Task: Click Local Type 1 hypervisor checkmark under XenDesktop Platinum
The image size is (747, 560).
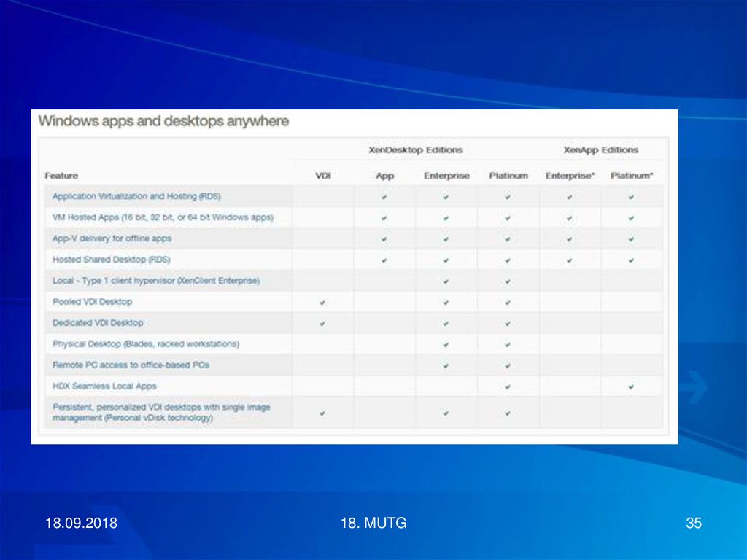Action: tap(508, 281)
